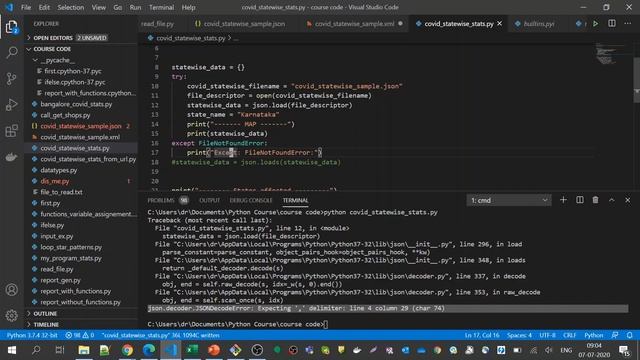The height and width of the screenshot is (360, 640).
Task: Change indentation via 'Spaces: 4'
Action: pos(519,335)
